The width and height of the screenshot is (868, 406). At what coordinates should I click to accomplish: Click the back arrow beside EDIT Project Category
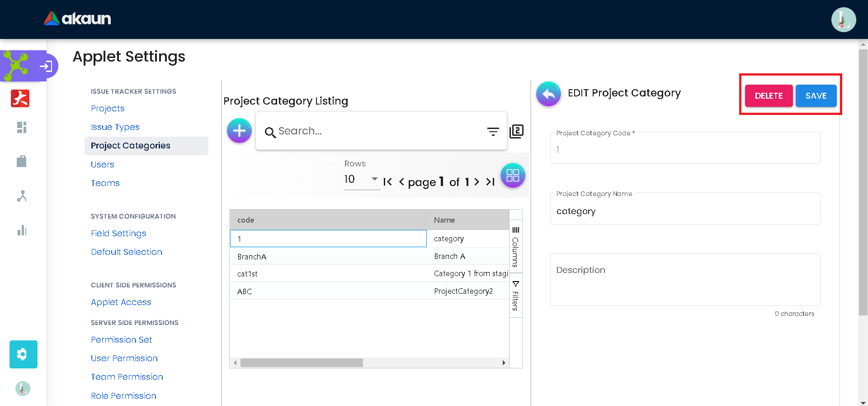click(548, 94)
